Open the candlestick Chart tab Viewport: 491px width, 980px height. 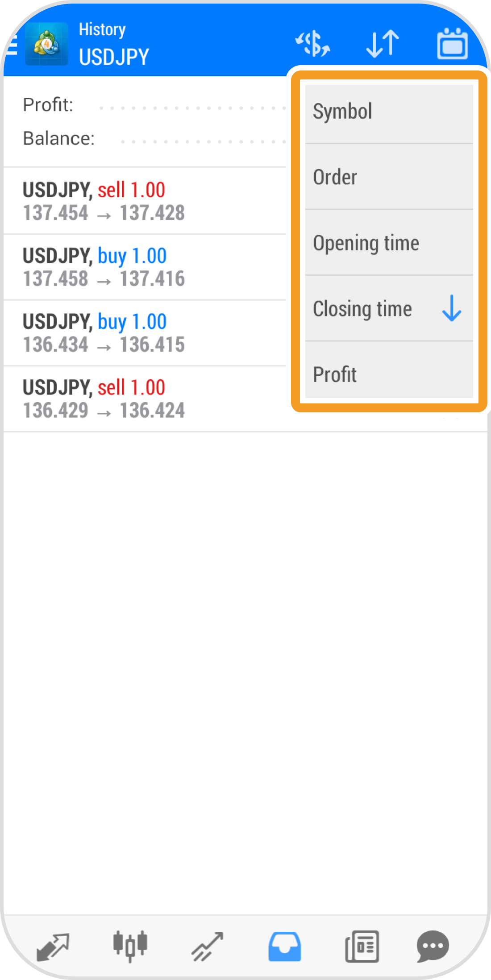(130, 946)
